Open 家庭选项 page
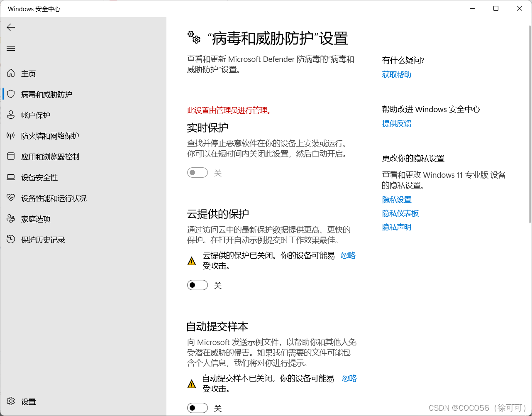Screen dimensions: 532x416 (x=83, y=219)
